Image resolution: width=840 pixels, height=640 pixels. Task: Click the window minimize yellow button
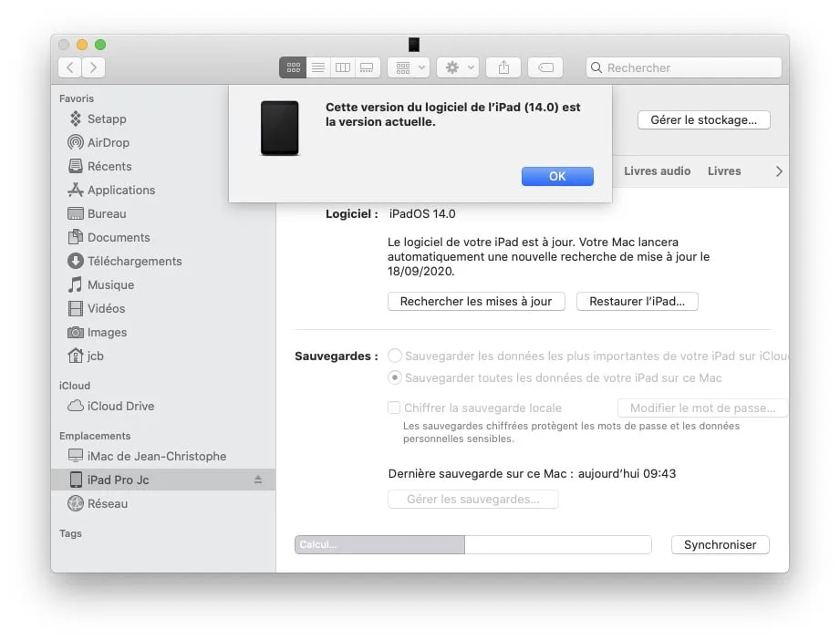tap(82, 45)
